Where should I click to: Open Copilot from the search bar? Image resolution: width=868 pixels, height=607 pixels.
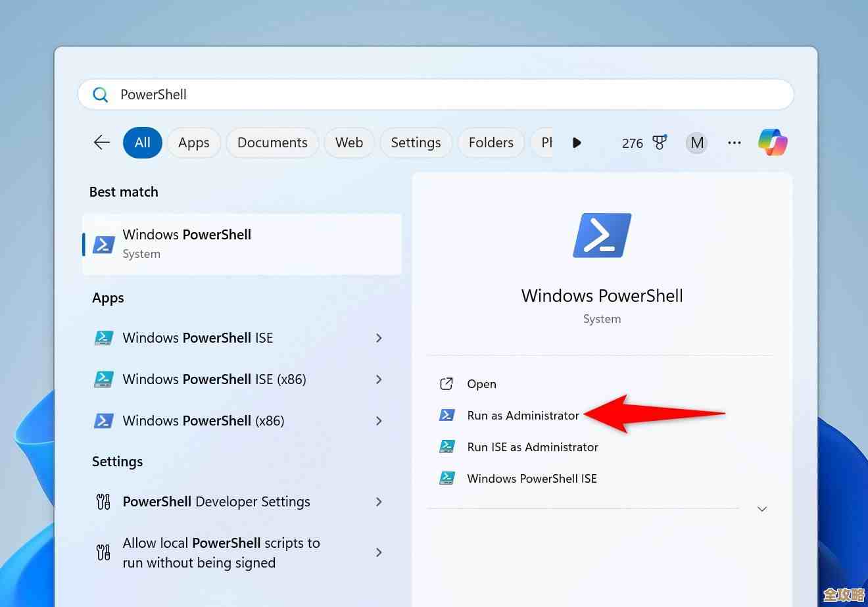(773, 142)
